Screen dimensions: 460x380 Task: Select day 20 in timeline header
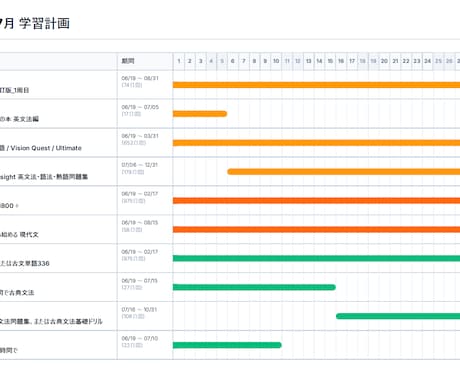(384, 61)
